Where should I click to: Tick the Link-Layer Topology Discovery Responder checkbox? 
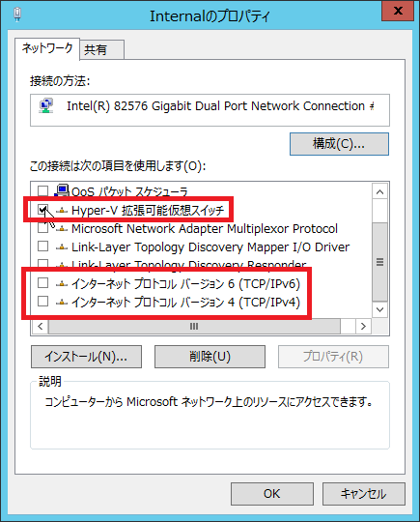tap(42, 264)
